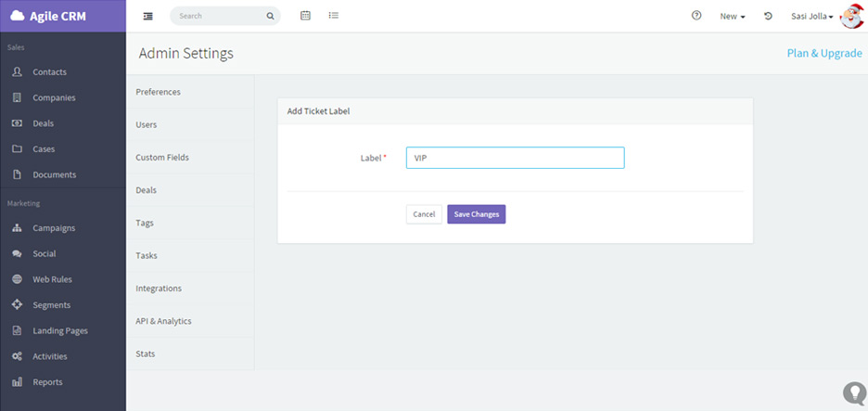Open the help question mark icon
Image resolution: width=868 pixels, height=411 pixels.
pyautogui.click(x=697, y=16)
